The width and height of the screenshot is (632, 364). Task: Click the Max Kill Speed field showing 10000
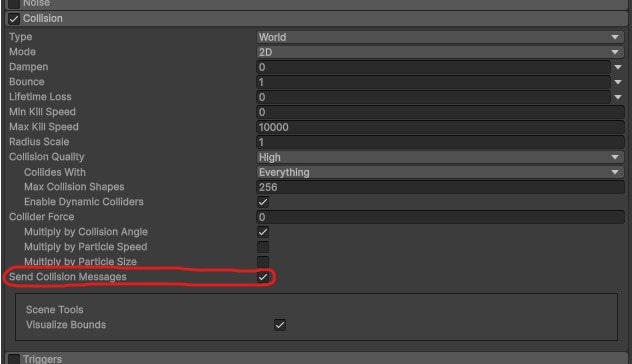tap(440, 127)
